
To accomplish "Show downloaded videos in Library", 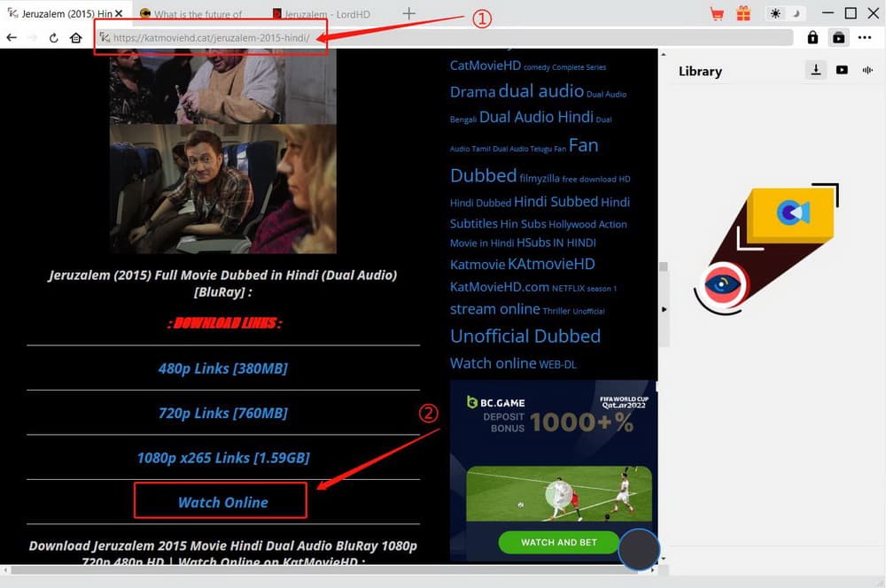I will (x=842, y=70).
